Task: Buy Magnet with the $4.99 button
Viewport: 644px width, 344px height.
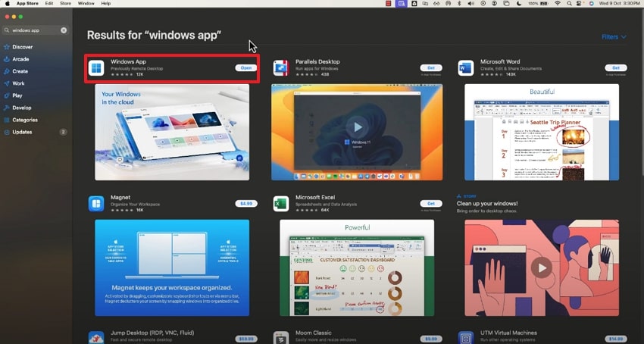Action: 246,203
